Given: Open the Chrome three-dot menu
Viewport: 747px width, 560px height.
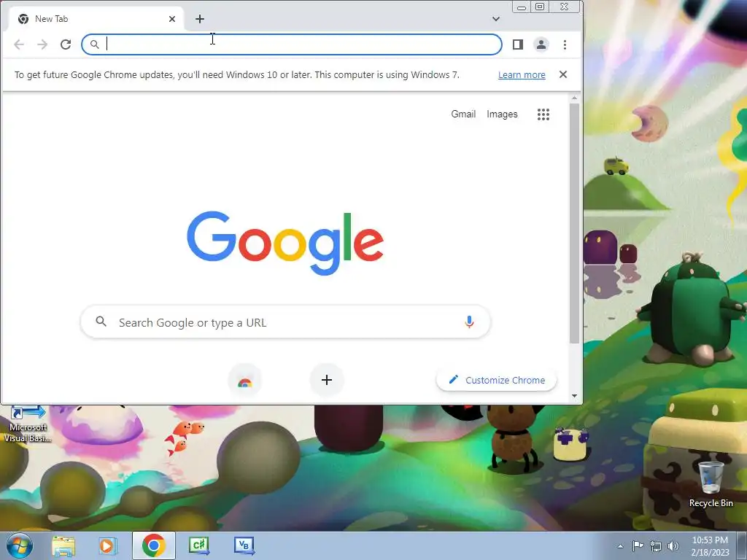Looking at the screenshot, I should tap(565, 44).
